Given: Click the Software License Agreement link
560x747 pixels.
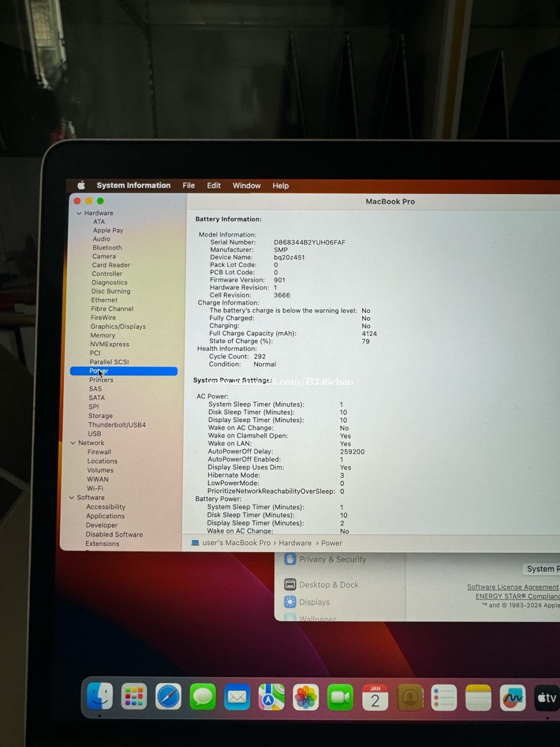Looking at the screenshot, I should [x=513, y=587].
